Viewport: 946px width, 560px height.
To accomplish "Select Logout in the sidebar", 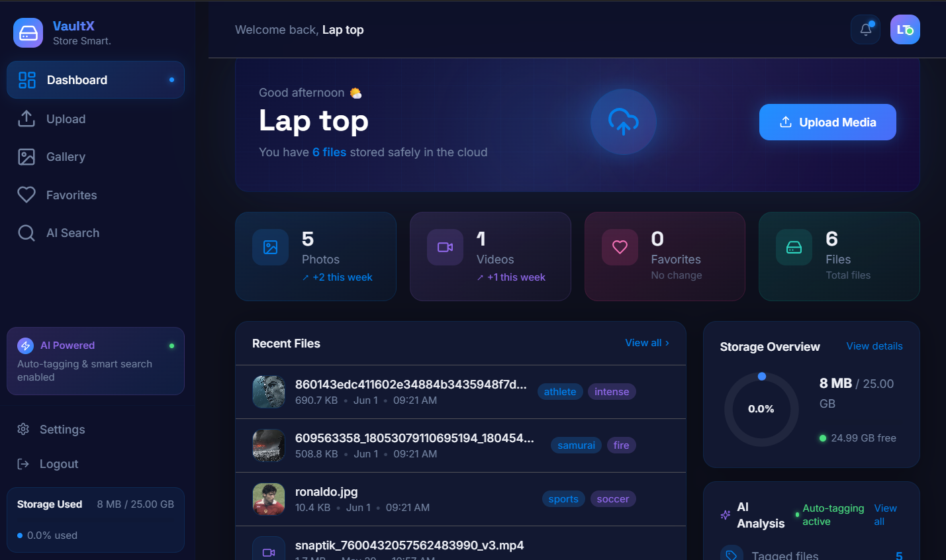I will (x=95, y=464).
